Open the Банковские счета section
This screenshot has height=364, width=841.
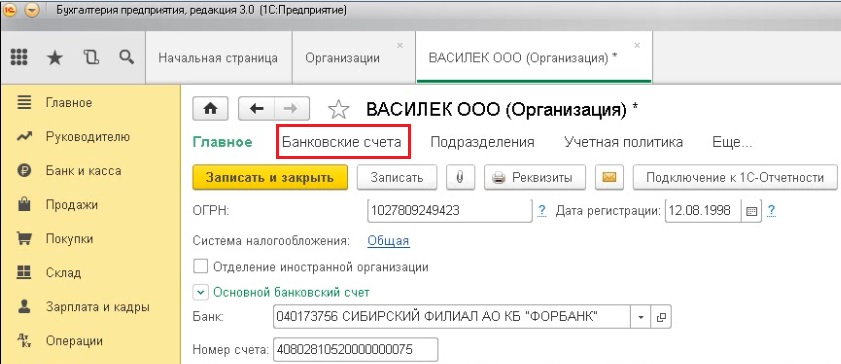tap(342, 142)
